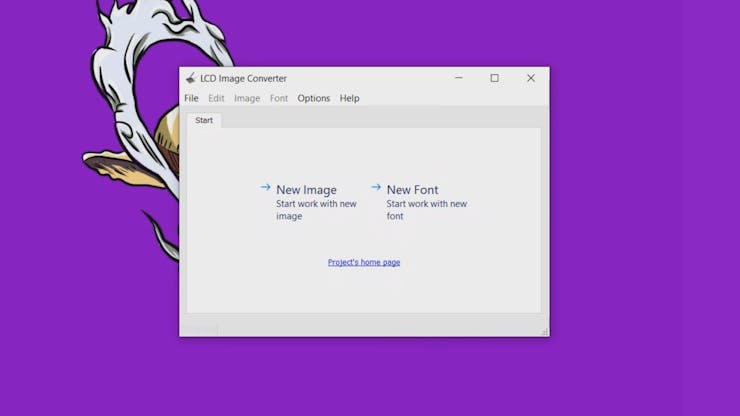Click the 'Start work with new font' text
This screenshot has height=416, width=740.
pyautogui.click(x=427, y=210)
